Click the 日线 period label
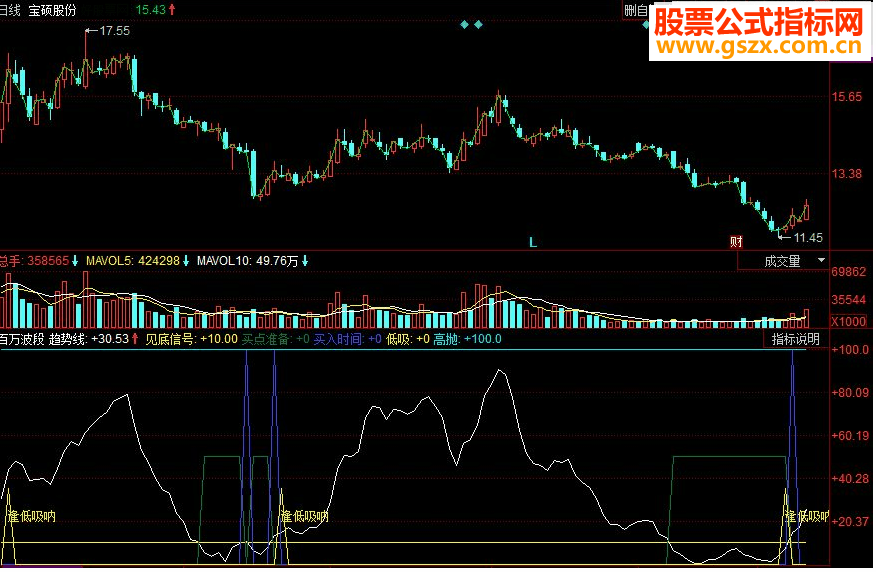The width and height of the screenshot is (876, 572). click(x=10, y=10)
